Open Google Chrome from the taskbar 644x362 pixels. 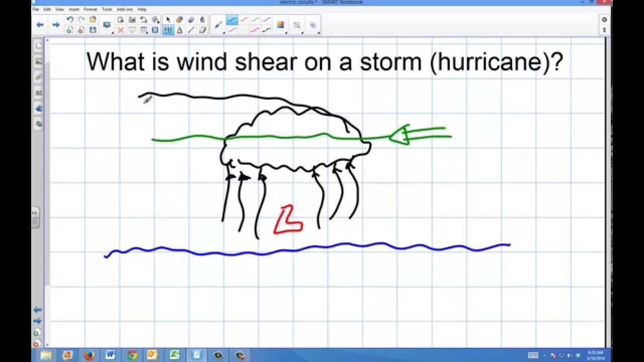coord(132,355)
